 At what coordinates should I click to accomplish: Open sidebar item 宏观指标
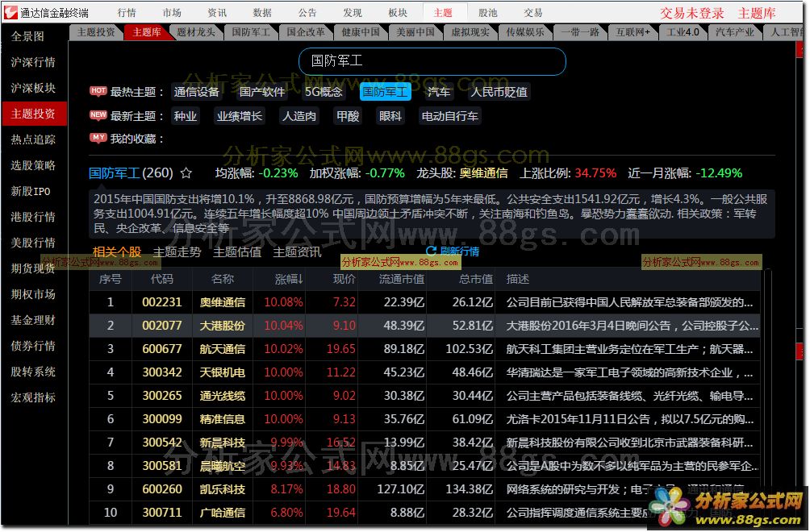tap(34, 398)
